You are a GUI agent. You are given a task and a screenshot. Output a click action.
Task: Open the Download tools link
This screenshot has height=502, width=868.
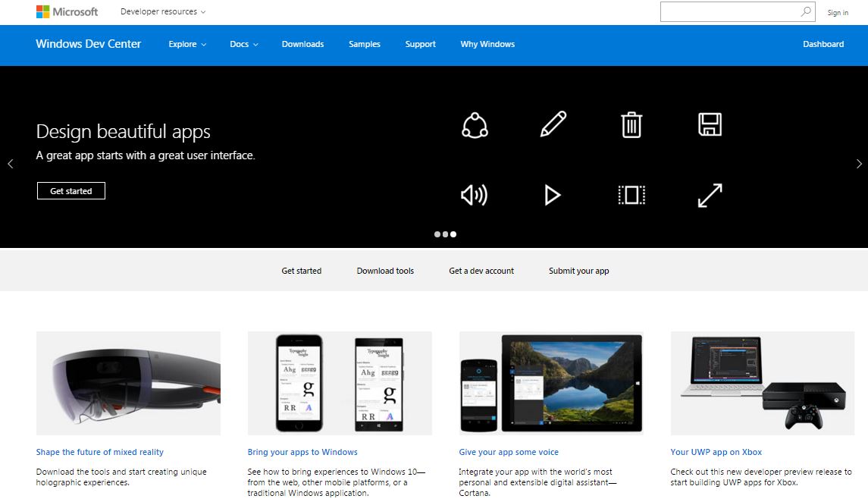[385, 271]
